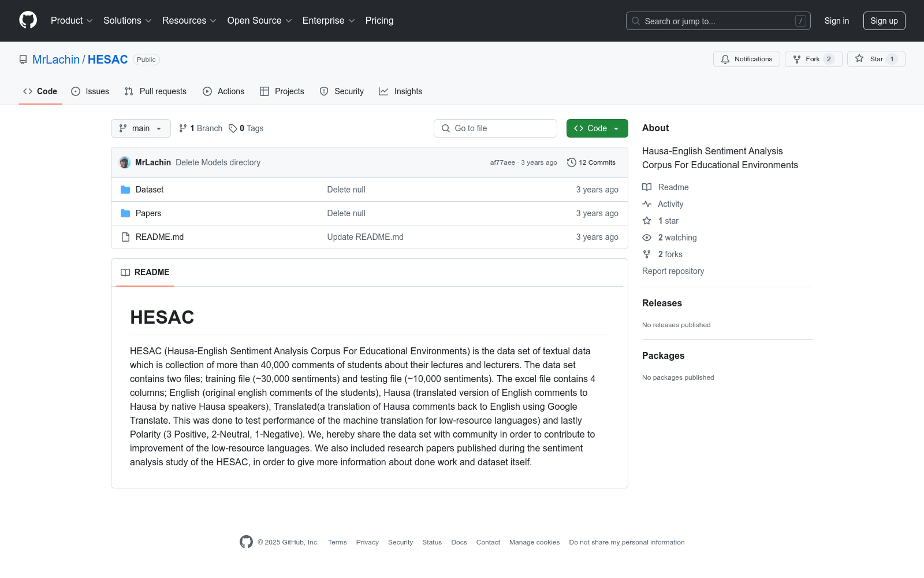The height and width of the screenshot is (578, 924).
Task: Click Manage cookies in the footer
Action: tap(535, 542)
